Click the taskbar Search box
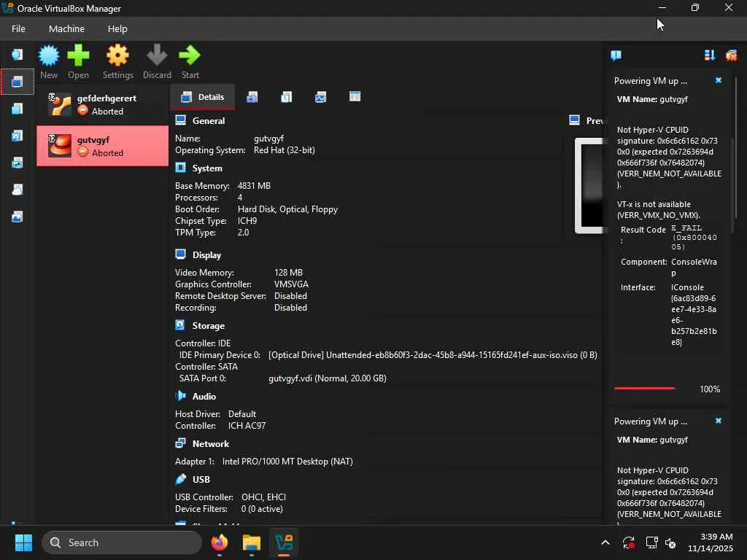 pos(122,542)
